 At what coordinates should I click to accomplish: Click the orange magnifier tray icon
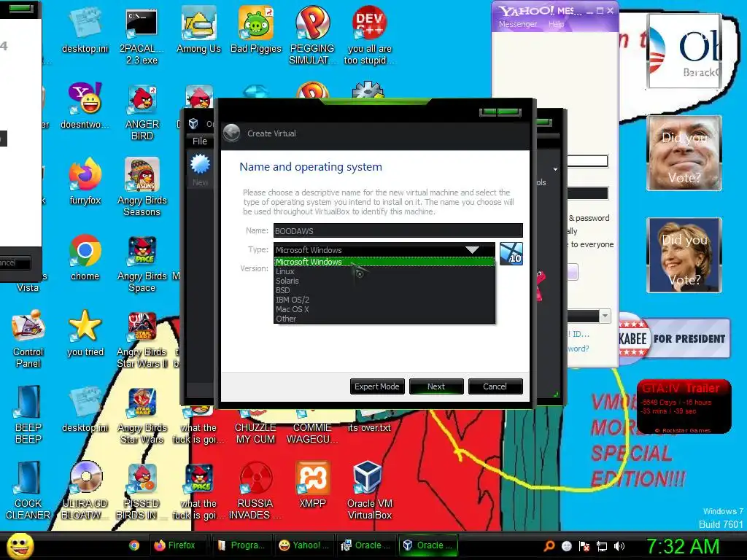[549, 546]
